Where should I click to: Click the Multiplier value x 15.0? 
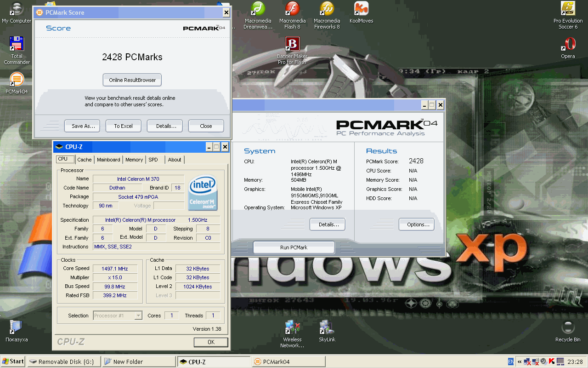click(115, 277)
